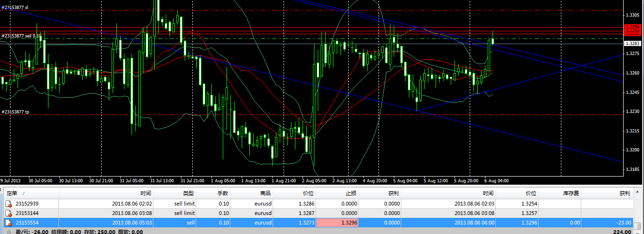Click time 2013.08.06 06:00 in selected row
This screenshot has width=644, height=234.
point(474,223)
